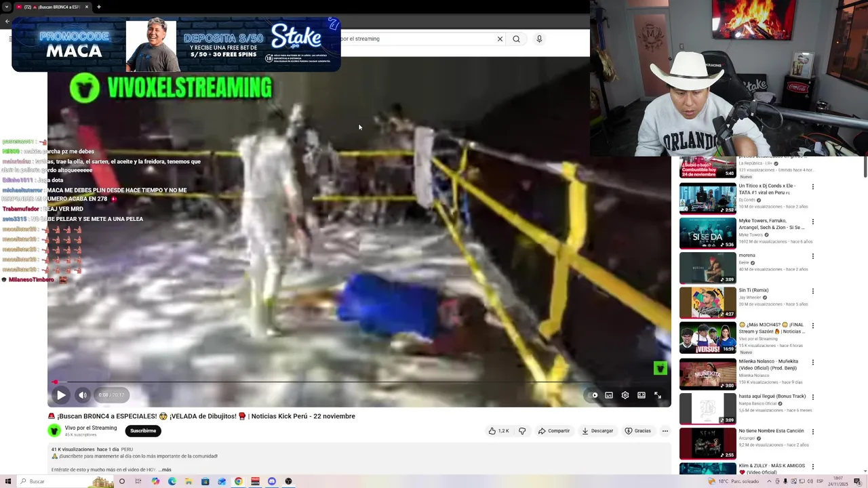Click the channel watermark in video corner
The width and height of the screenshot is (868, 488).
(660, 368)
